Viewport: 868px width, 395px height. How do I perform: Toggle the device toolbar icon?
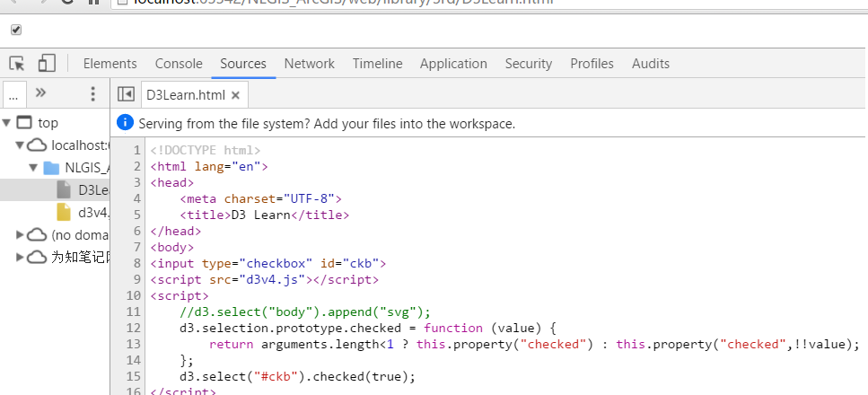[x=47, y=63]
